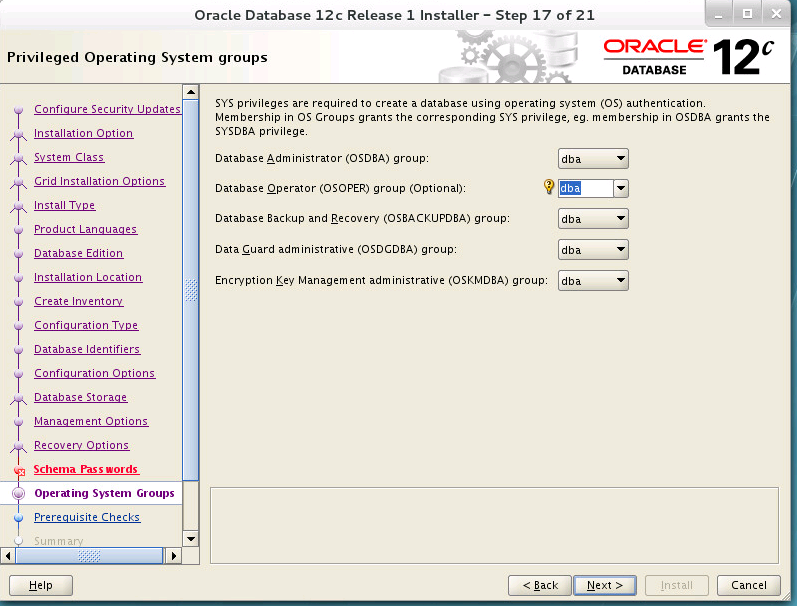
Task: Open the System Class step
Action: 69,157
